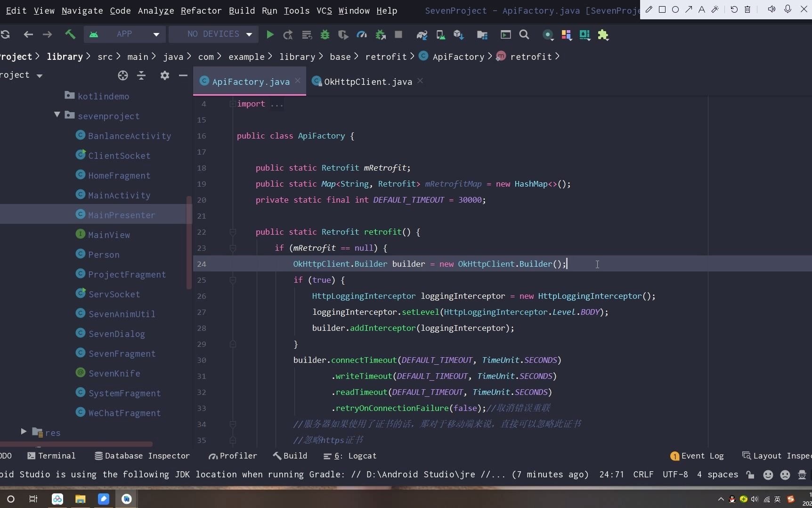The image size is (812, 508).
Task: Click the 24:71 cursor position indicator
Action: tap(611, 475)
